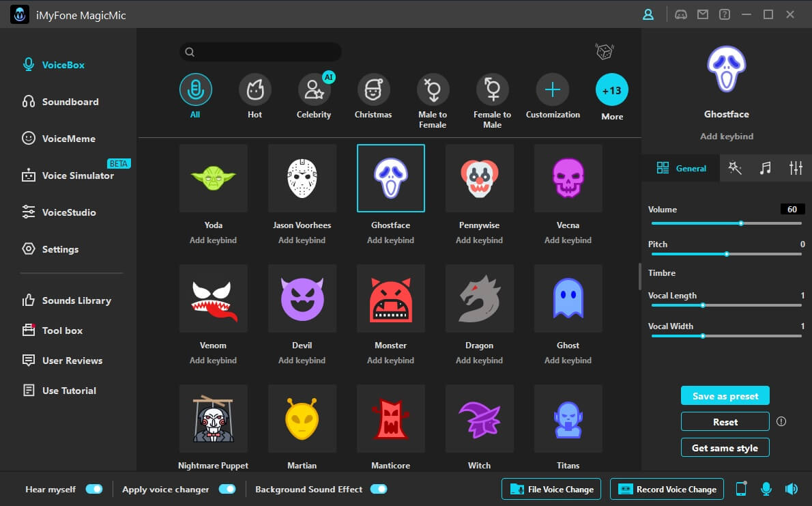812x506 pixels.
Task: Open the Soundboard section
Action: (60, 102)
